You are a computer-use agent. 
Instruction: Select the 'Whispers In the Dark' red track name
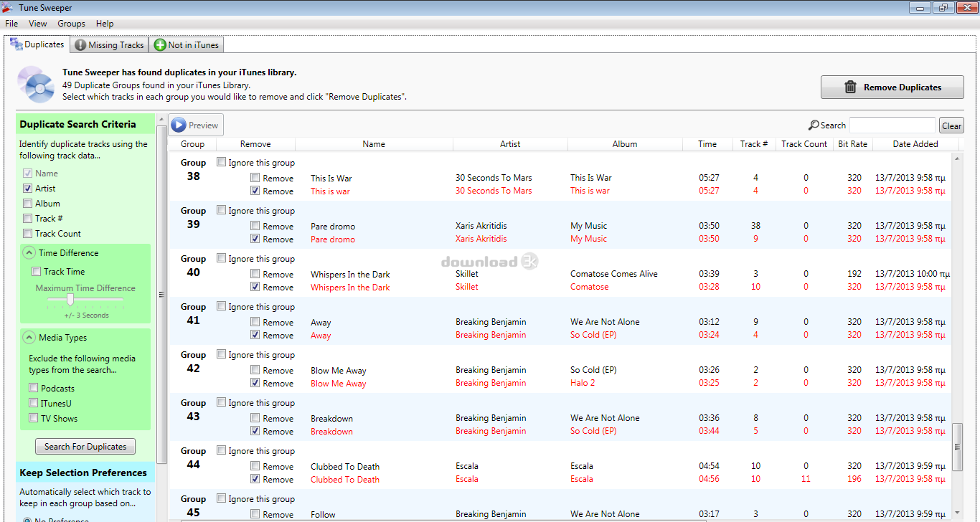(x=350, y=288)
